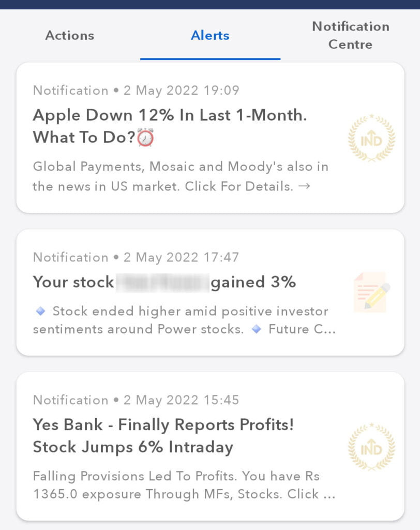Tap the IND laurel badge on Yes Bank alert

pos(371,447)
